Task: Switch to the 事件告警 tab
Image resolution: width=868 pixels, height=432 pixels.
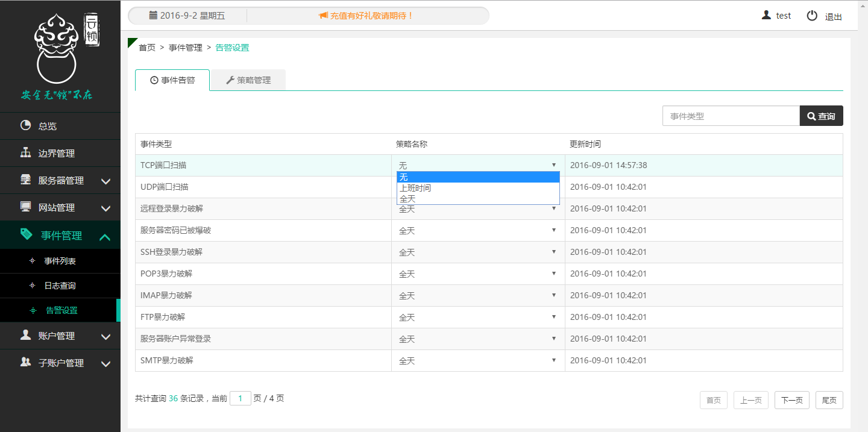Action: (172, 80)
